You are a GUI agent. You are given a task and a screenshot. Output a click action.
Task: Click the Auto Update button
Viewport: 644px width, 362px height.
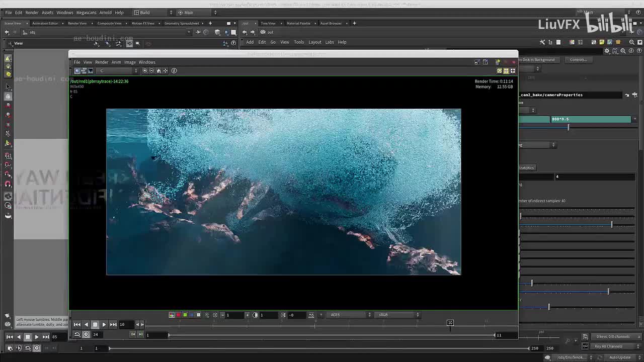coord(620,357)
